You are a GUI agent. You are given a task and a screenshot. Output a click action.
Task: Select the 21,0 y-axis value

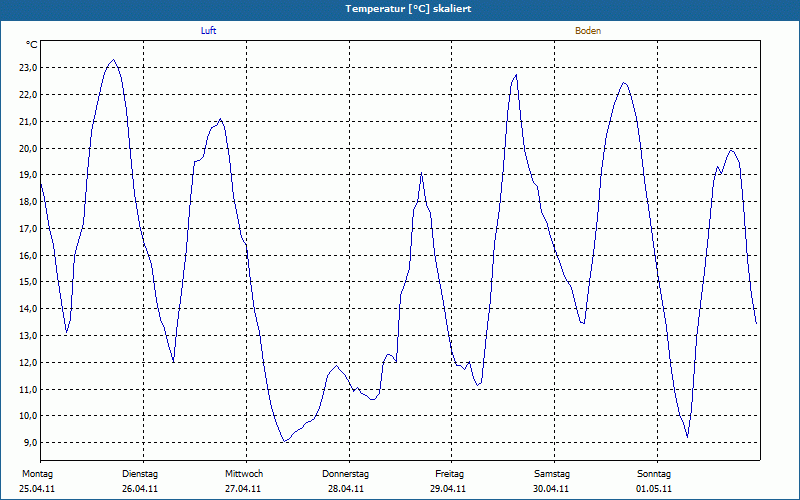tap(28, 121)
